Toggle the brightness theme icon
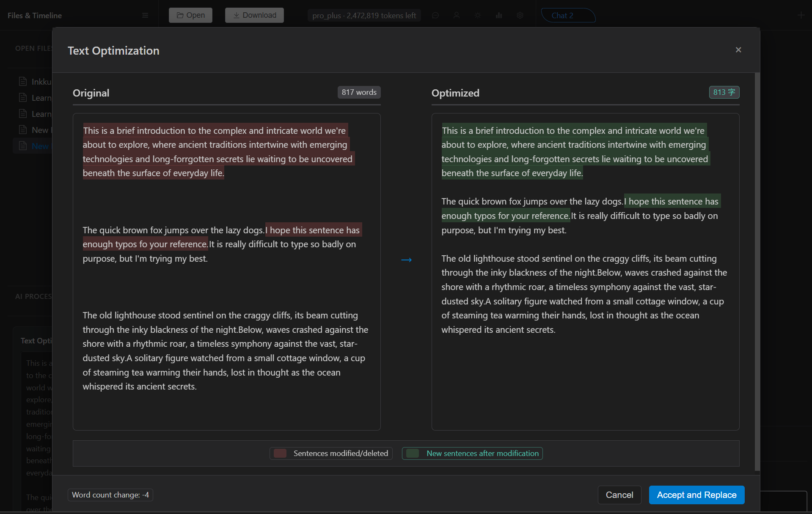812x514 pixels. [x=478, y=15]
